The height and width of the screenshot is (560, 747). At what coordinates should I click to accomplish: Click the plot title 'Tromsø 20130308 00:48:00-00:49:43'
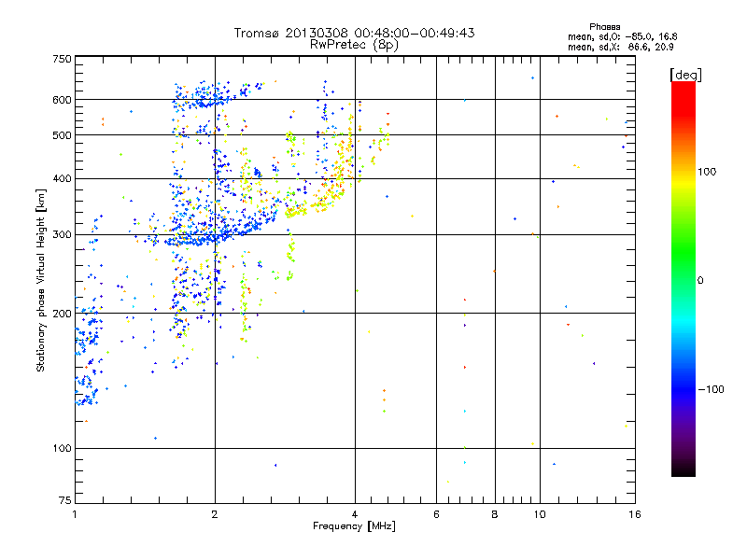tap(354, 33)
